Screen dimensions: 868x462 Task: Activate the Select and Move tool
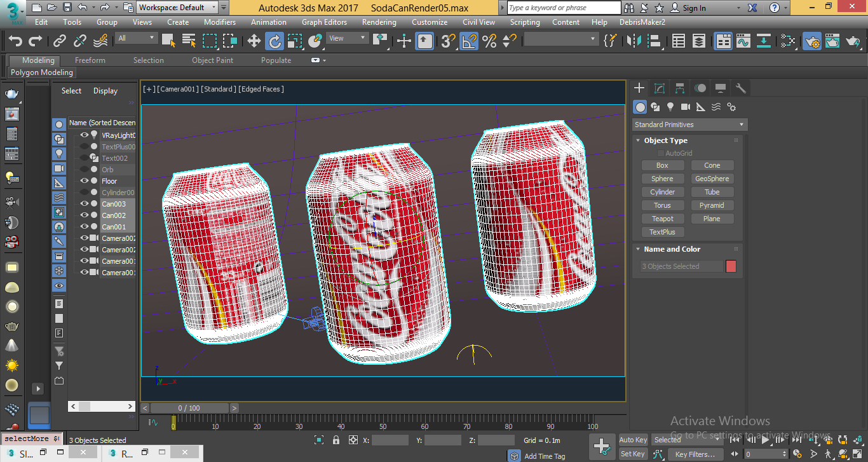tap(254, 41)
